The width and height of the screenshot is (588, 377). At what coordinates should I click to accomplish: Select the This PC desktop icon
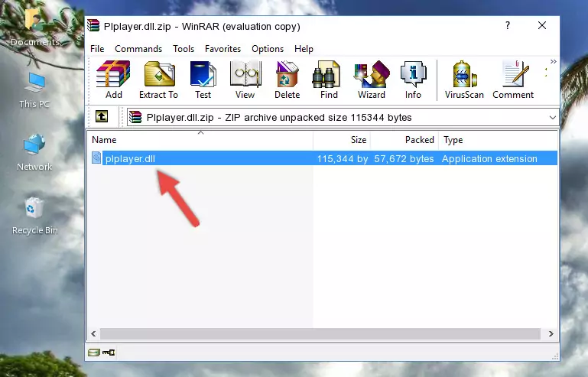(x=34, y=90)
